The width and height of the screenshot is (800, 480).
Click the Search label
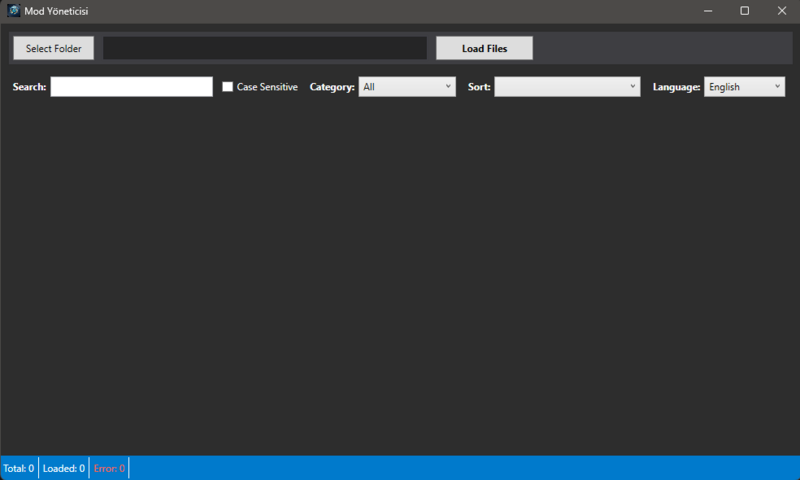point(29,87)
